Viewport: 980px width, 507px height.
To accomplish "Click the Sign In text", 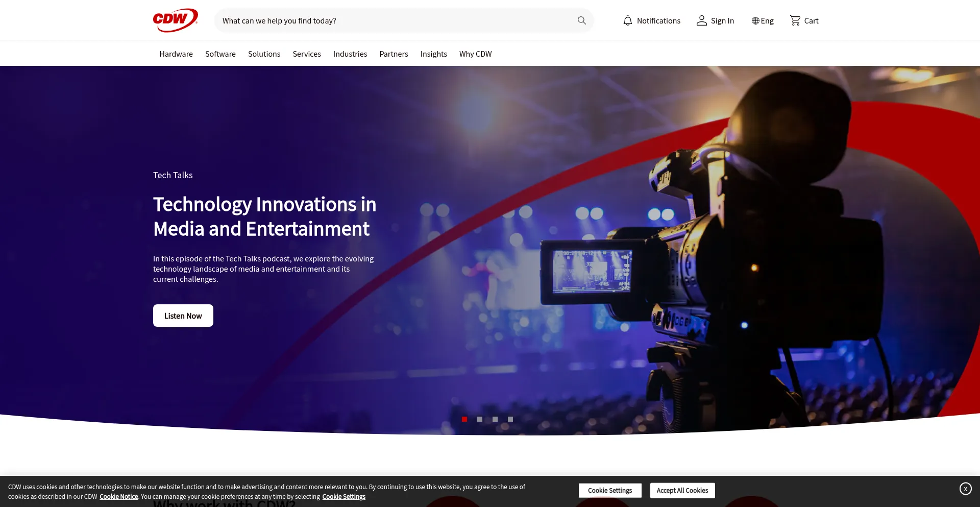I will (x=722, y=21).
